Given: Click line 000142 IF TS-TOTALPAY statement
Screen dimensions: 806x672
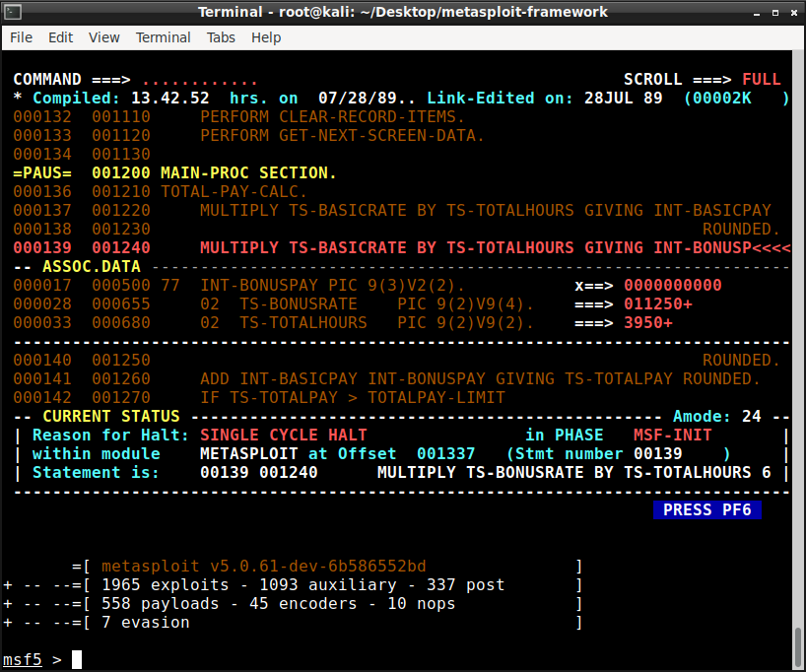Looking at the screenshot, I should (259, 398).
